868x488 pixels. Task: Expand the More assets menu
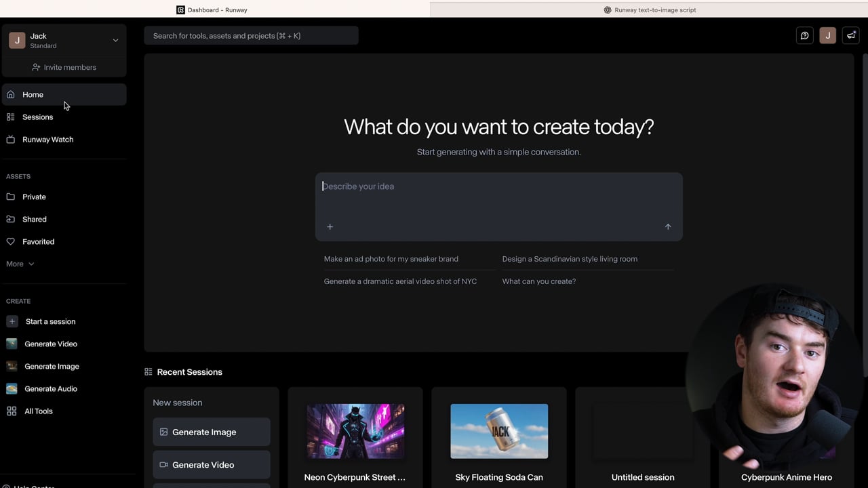point(20,264)
